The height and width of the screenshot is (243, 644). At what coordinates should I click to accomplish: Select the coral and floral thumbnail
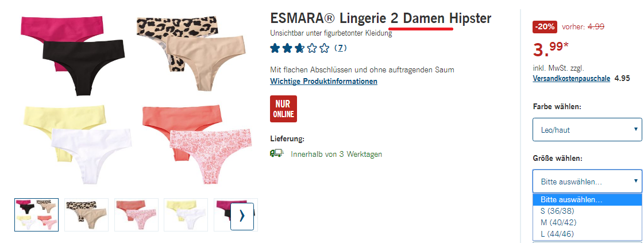[x=136, y=215]
